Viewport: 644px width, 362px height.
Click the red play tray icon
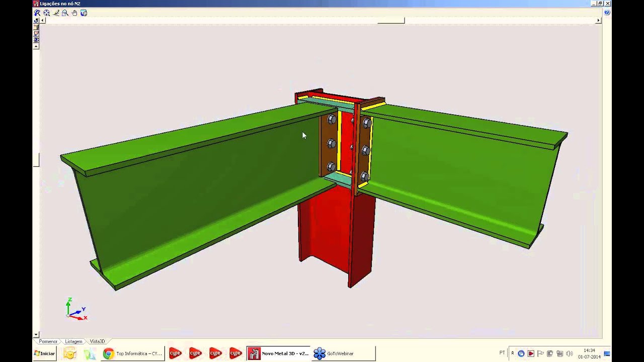pyautogui.click(x=531, y=353)
